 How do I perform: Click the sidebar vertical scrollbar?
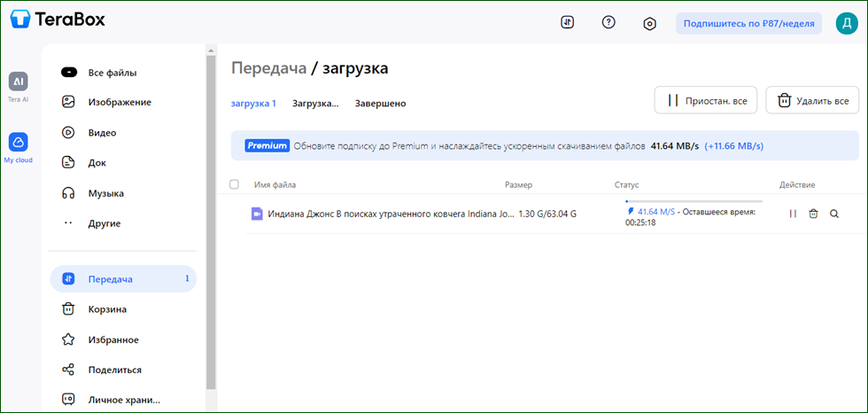211,222
